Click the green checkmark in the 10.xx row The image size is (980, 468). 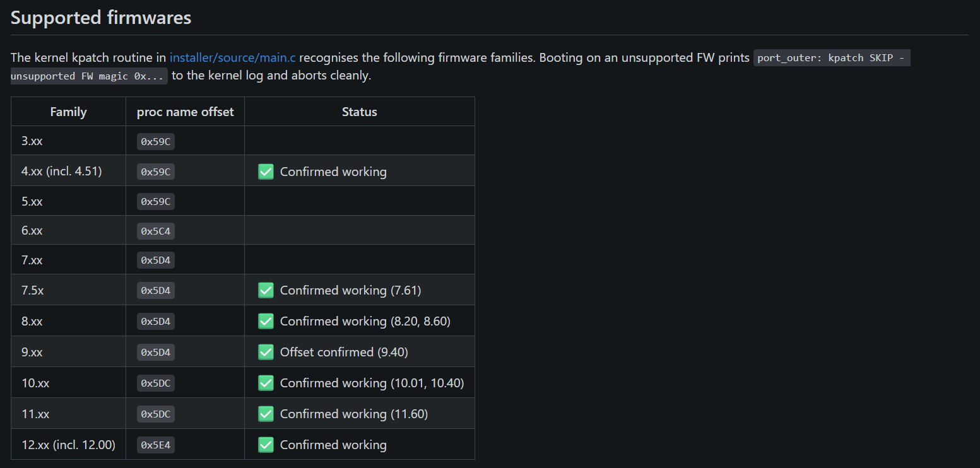coord(266,383)
